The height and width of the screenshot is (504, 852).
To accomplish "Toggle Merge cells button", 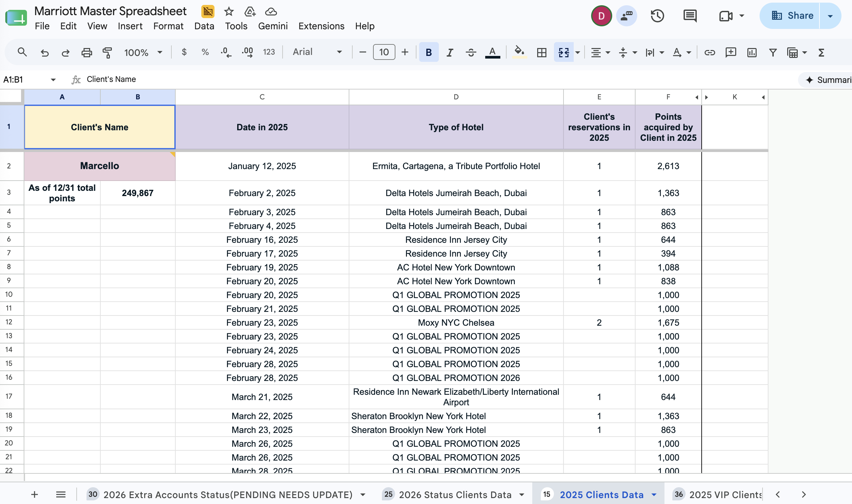I will 564,52.
